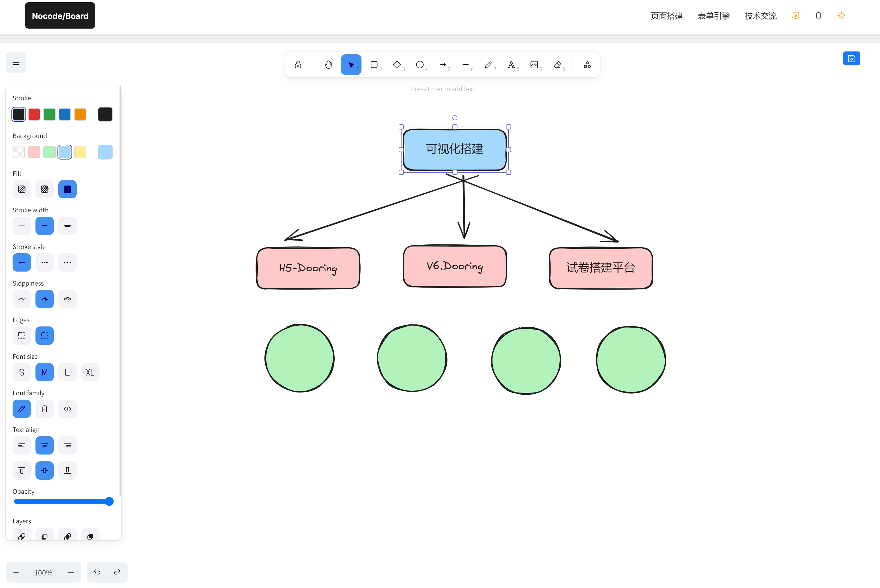Align text to the left

[x=22, y=445]
